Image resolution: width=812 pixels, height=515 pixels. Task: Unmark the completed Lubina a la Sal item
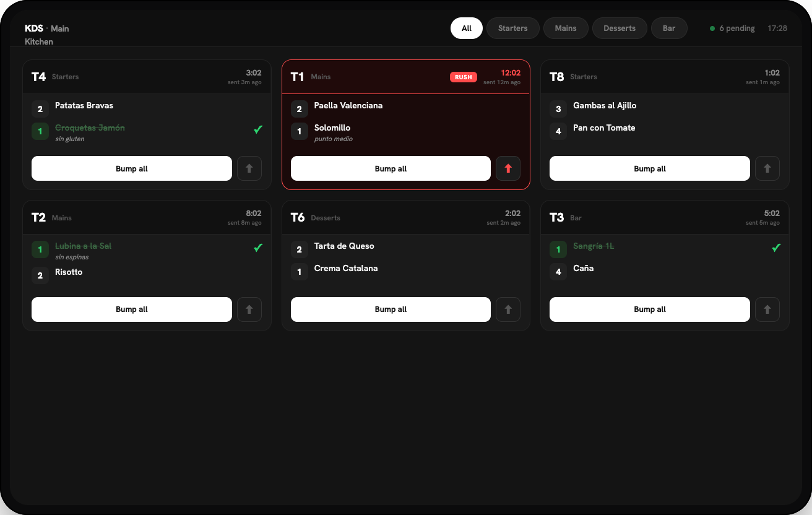pyautogui.click(x=147, y=251)
